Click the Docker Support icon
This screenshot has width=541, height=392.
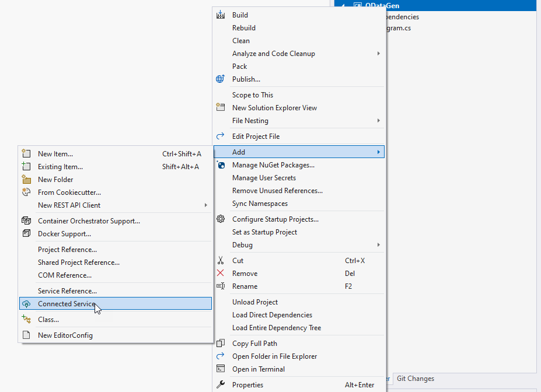(x=26, y=233)
